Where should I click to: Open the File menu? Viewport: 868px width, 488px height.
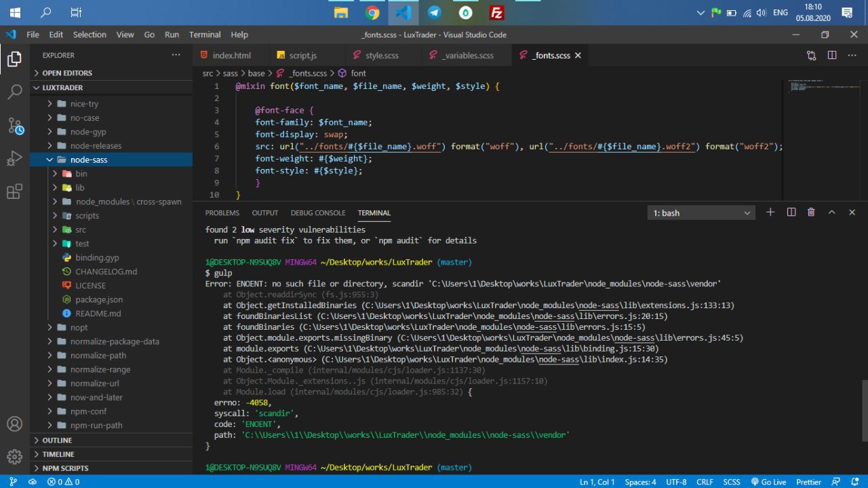tap(33, 35)
